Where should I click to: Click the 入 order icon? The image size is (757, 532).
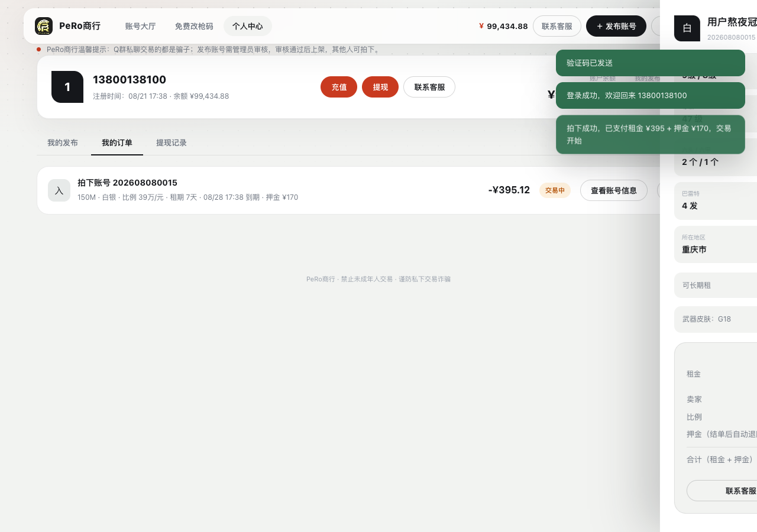[59, 190]
